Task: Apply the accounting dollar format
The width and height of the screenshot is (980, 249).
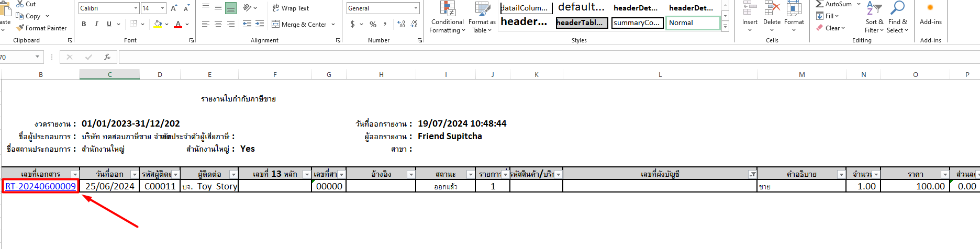Action: click(353, 24)
